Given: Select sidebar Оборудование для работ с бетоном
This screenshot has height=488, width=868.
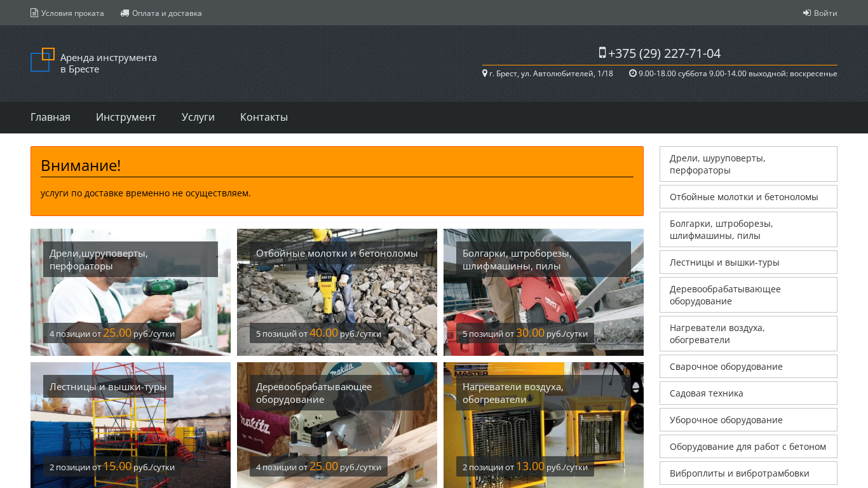Looking at the screenshot, I should (x=749, y=447).
